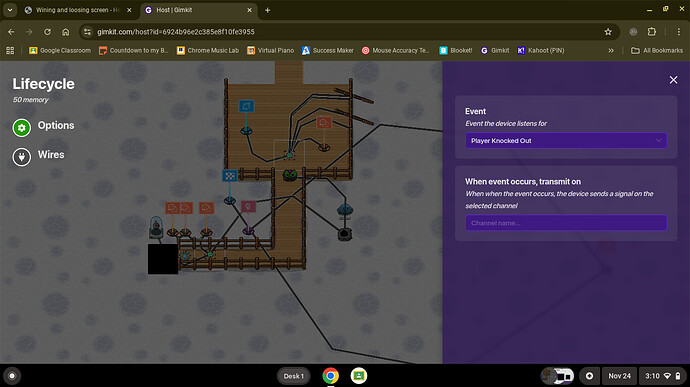690x387 pixels.
Task: Go forward to the next page
Action: point(29,32)
